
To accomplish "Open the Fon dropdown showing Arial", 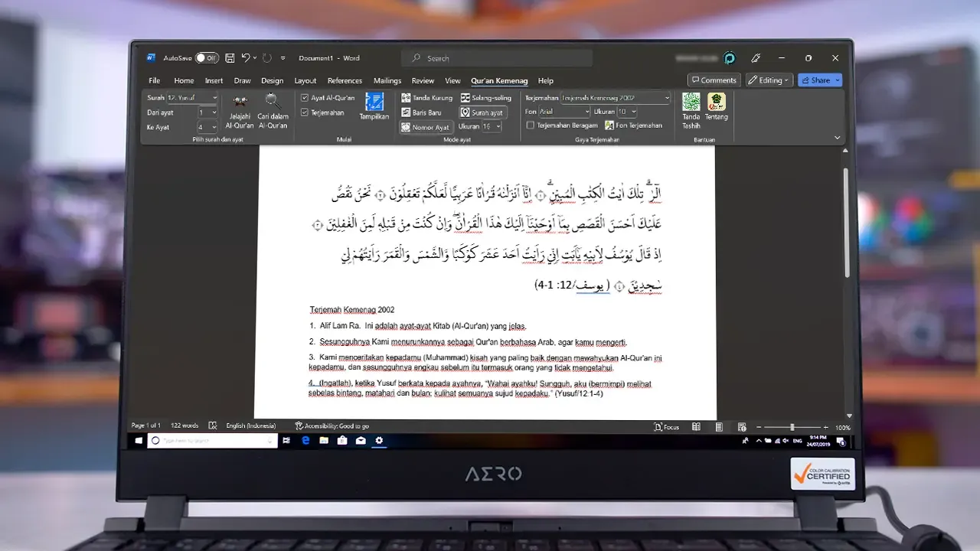I will (x=565, y=112).
